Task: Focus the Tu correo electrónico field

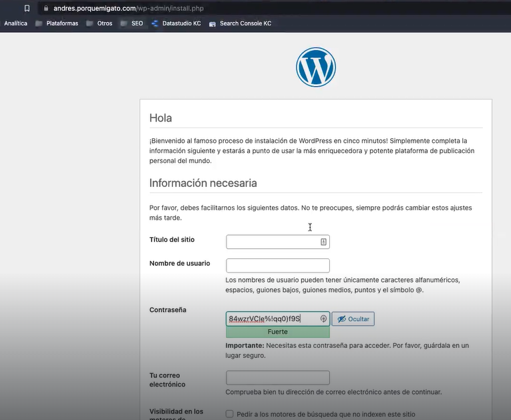Action: [x=278, y=378]
